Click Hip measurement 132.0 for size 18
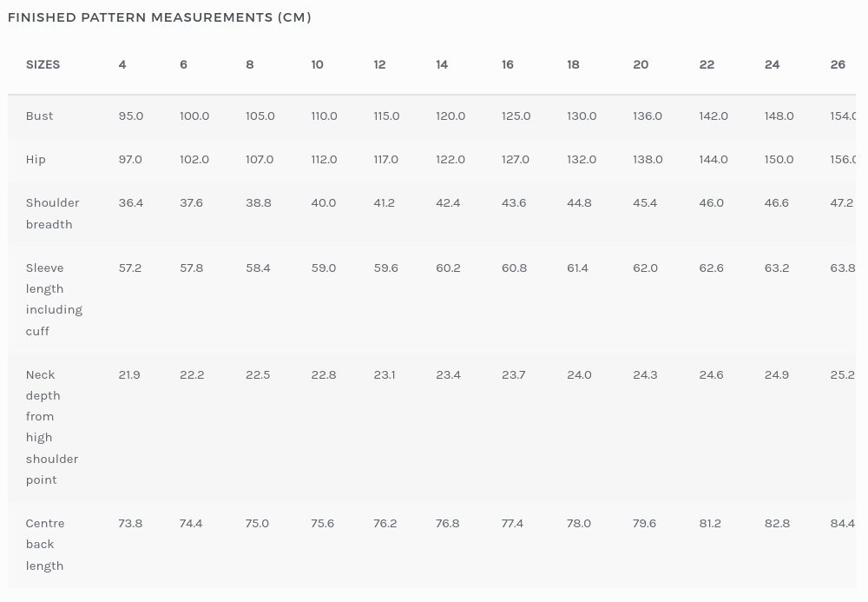868x602 pixels. 582,159
